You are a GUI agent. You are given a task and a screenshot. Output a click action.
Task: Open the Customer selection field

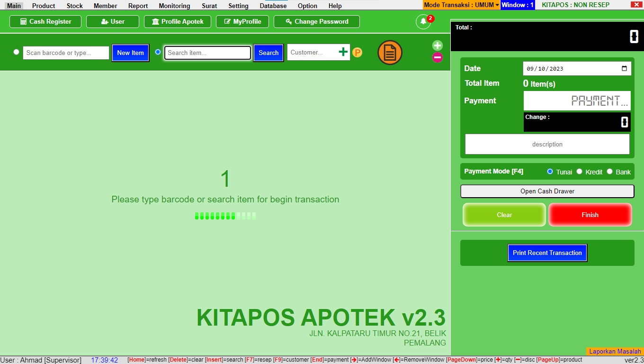pos(312,53)
